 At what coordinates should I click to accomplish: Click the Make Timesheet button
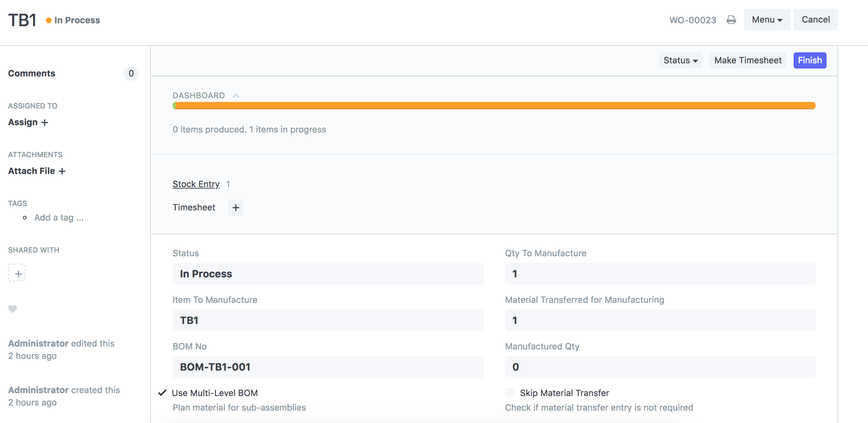(x=747, y=60)
